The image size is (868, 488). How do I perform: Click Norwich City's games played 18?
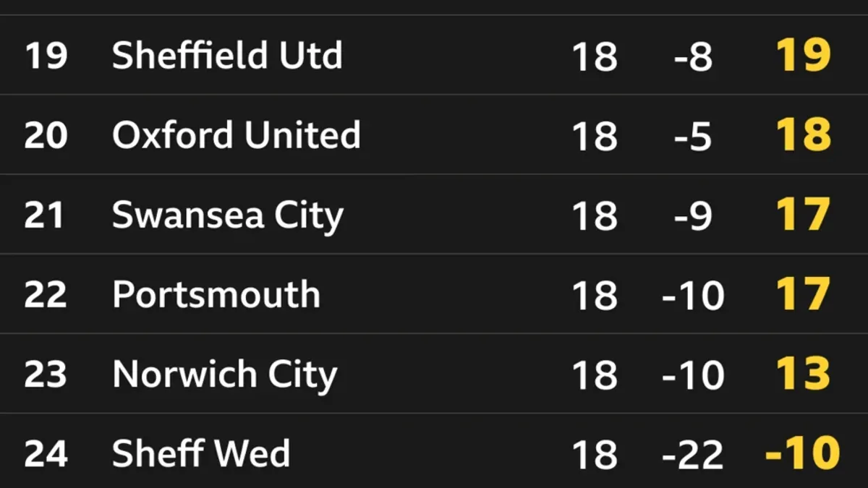click(x=595, y=374)
